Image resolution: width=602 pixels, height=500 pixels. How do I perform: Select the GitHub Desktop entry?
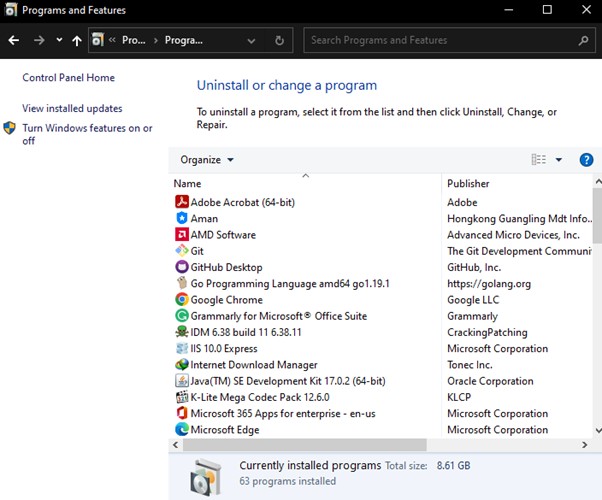click(x=227, y=267)
